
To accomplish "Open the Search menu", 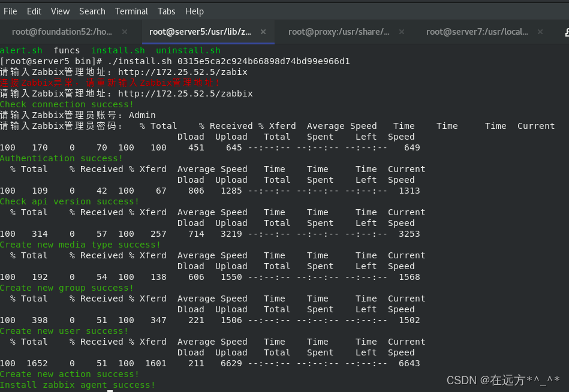I will point(92,11).
